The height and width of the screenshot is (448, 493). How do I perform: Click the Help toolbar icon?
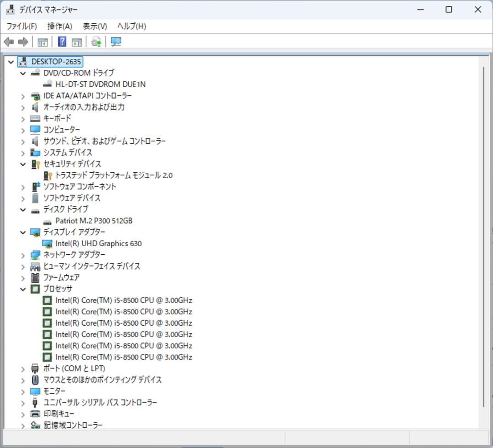[61, 42]
